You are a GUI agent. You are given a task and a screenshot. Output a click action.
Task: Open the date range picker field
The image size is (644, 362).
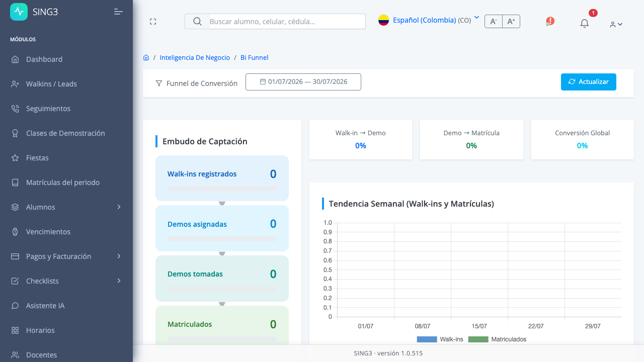click(303, 82)
